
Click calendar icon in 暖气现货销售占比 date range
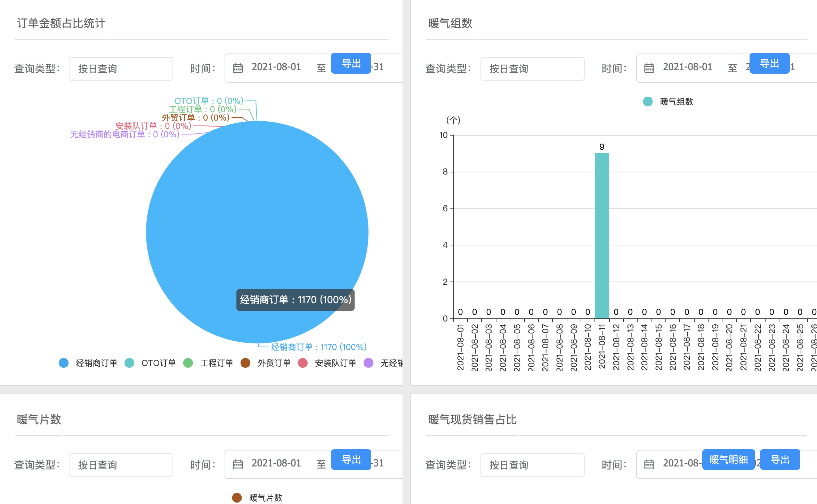point(649,464)
